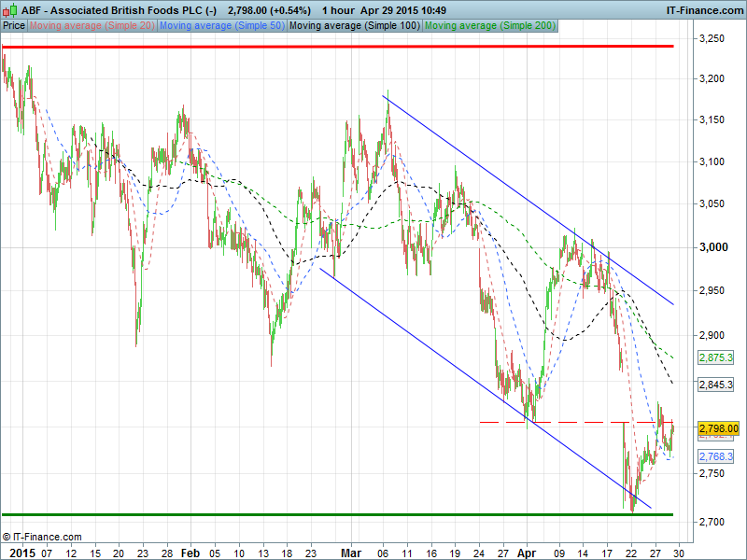Click the chart icon in the title bar
This screenshot has height=560, width=747.
click(x=8, y=9)
